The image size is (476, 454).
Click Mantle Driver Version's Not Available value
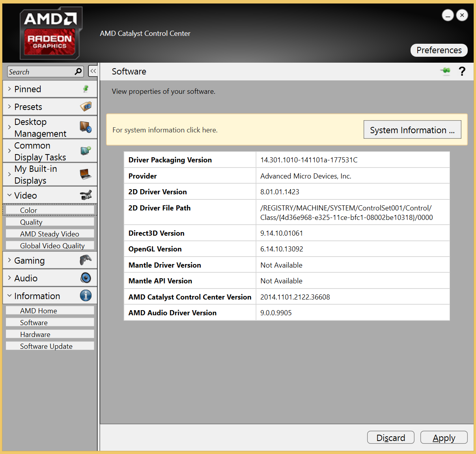coord(281,265)
